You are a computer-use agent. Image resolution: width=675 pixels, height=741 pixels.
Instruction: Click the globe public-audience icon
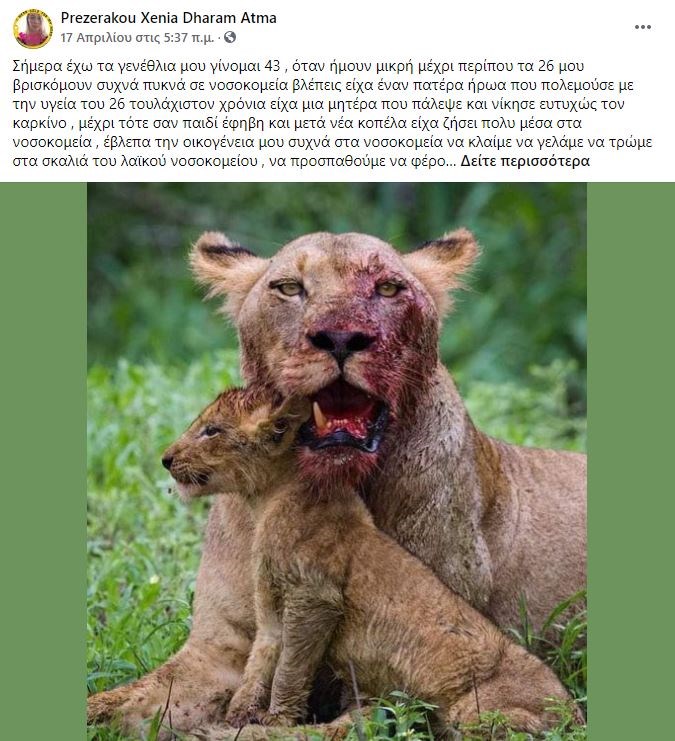tap(230, 37)
